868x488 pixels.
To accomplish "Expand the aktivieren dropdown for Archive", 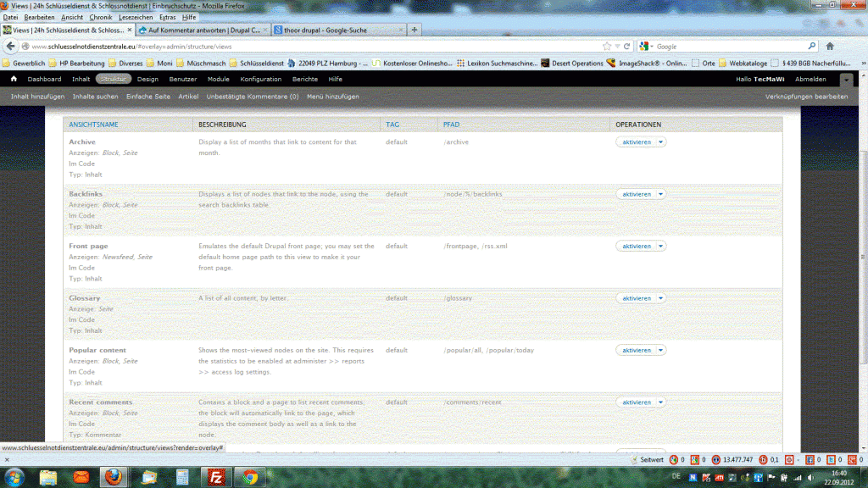I will (661, 142).
